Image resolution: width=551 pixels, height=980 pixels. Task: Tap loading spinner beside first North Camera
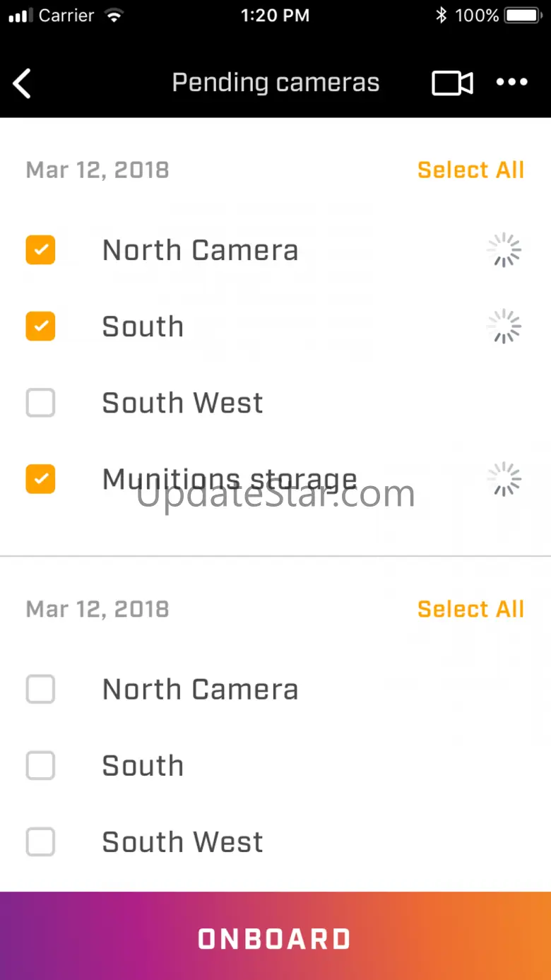[x=504, y=250]
